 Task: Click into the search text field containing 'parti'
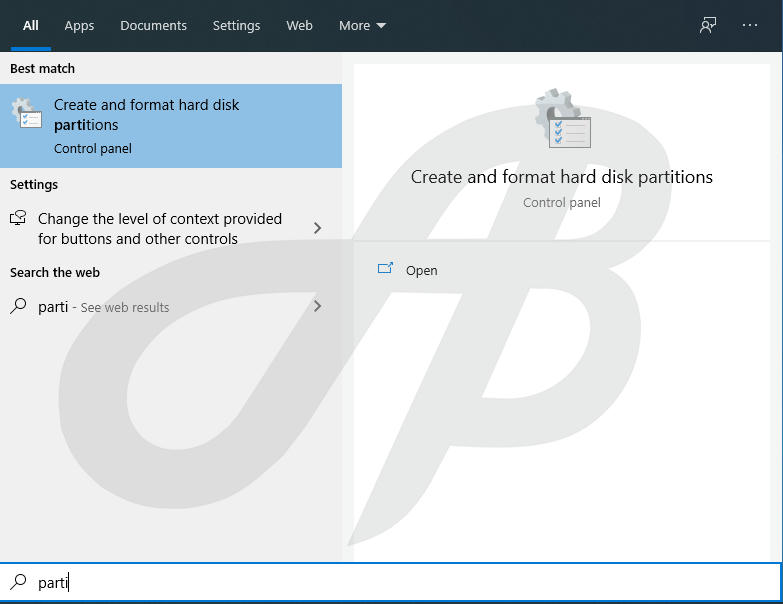400,582
